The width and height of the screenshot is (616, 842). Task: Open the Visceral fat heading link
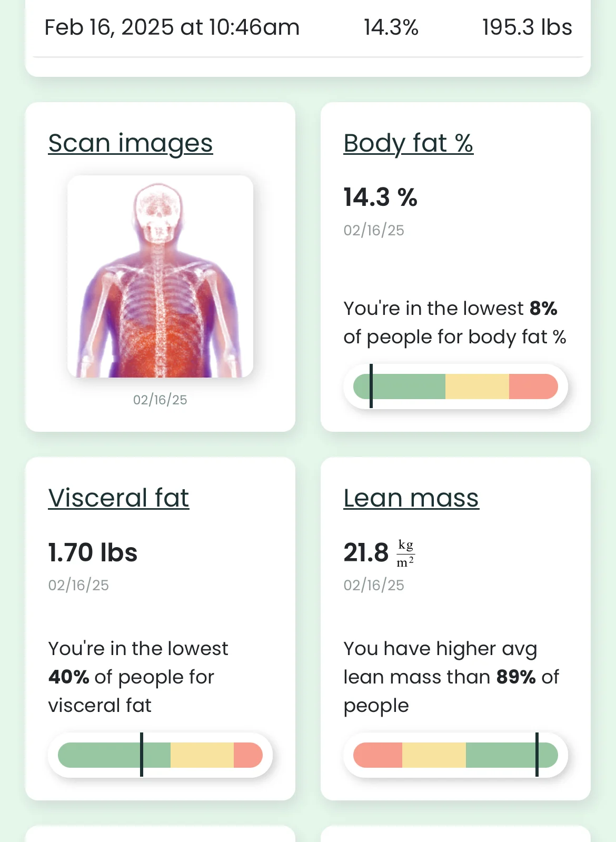tap(118, 498)
